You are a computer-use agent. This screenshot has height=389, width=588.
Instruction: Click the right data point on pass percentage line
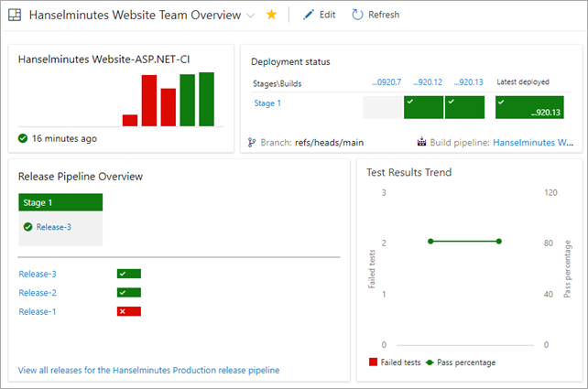tap(499, 242)
